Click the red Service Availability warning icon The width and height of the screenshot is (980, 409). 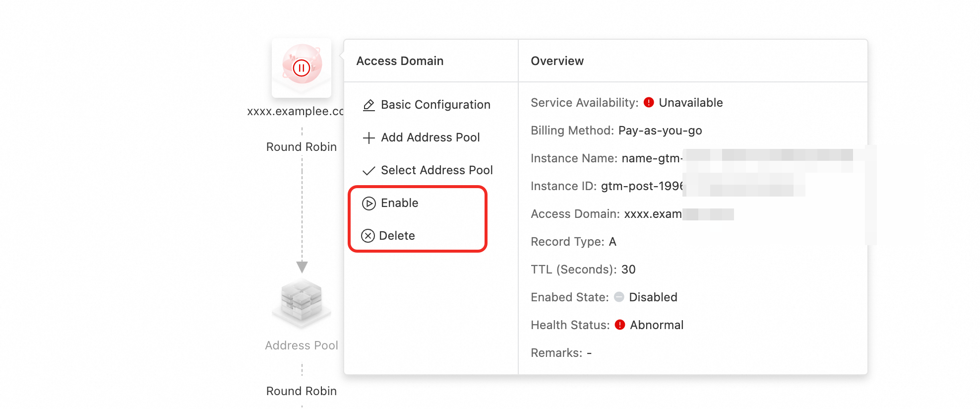[649, 103]
